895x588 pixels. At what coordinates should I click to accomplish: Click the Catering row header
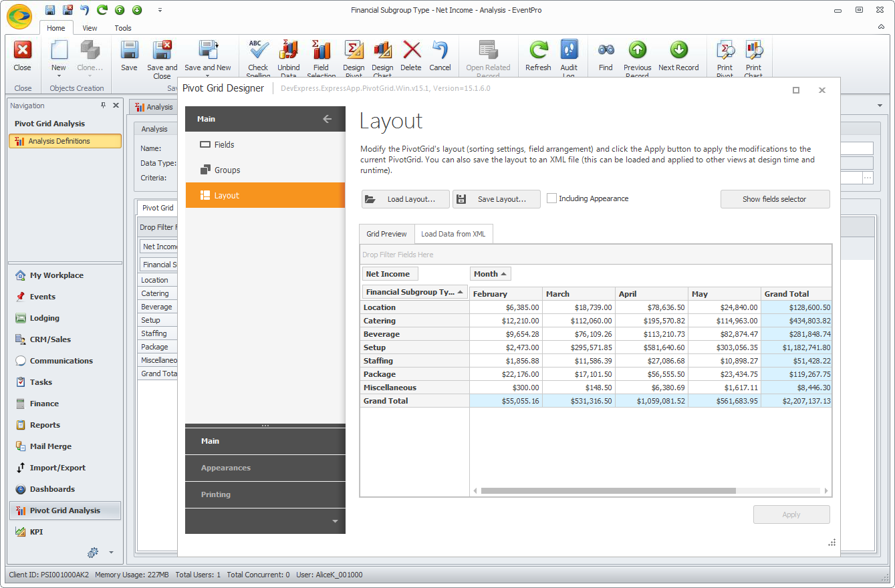point(414,321)
